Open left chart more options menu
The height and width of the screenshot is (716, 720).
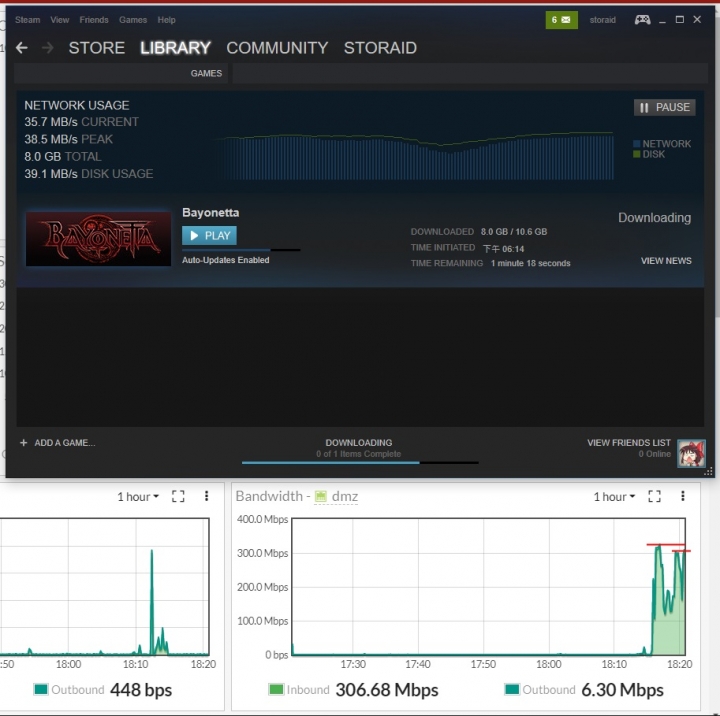coord(206,496)
